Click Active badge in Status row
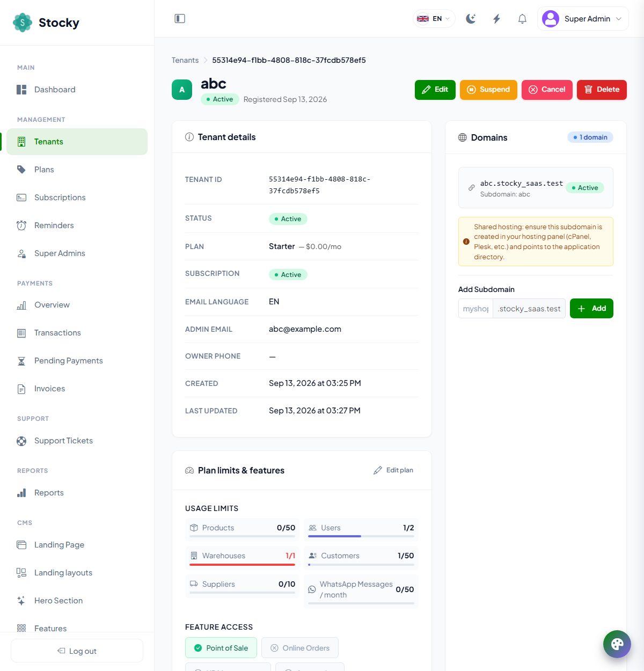 (288, 219)
